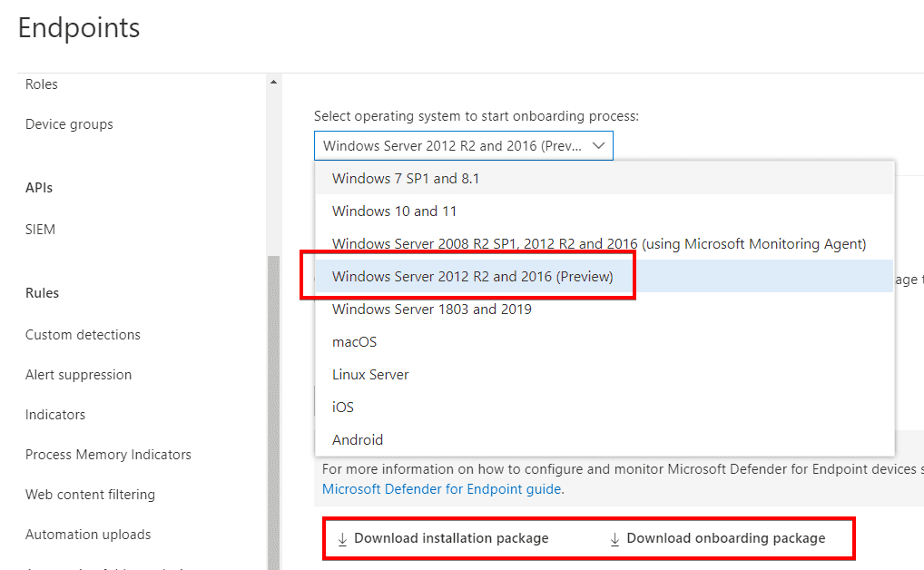Open SIEM under APIs

[40, 230]
